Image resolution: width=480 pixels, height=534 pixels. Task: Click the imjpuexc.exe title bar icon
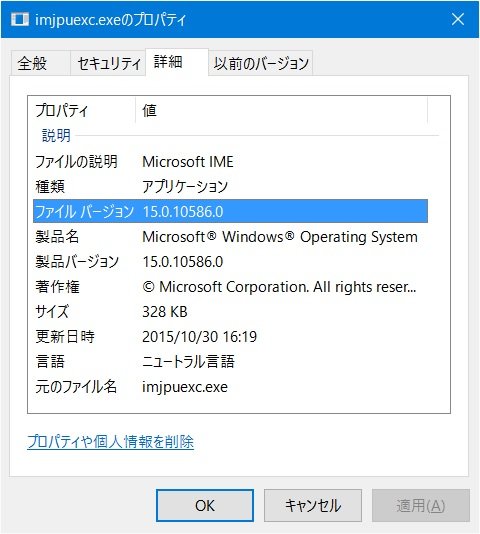[20, 19]
